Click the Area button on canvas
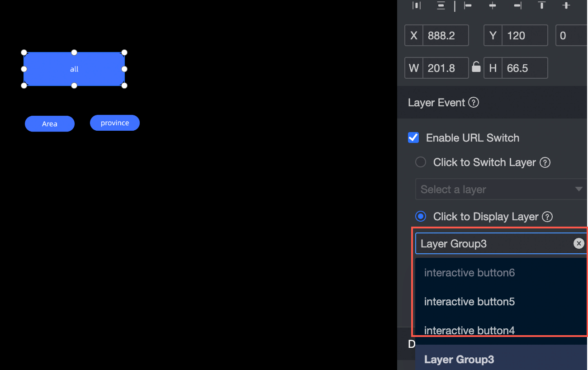 pos(50,124)
